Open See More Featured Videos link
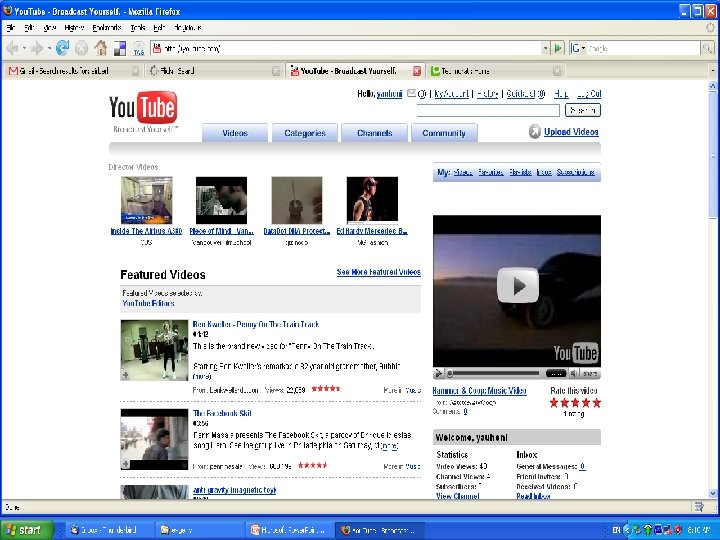The height and width of the screenshot is (540, 720). point(378,272)
